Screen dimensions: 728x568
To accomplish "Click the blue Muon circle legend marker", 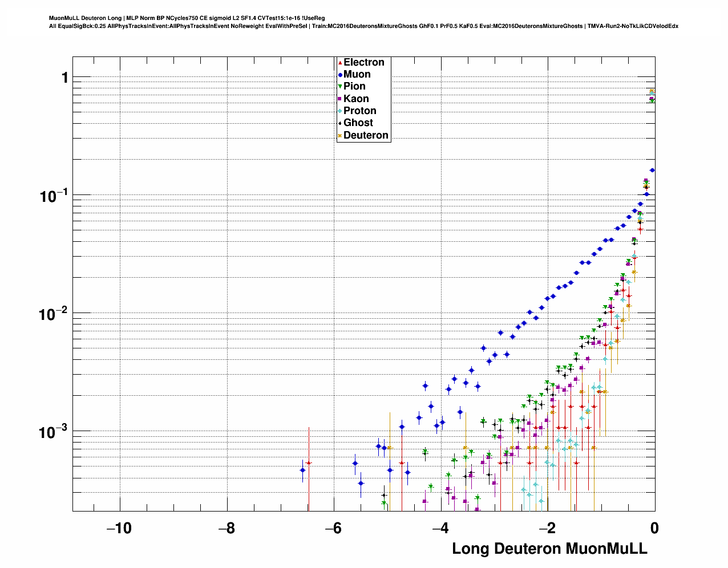I will click(x=340, y=75).
